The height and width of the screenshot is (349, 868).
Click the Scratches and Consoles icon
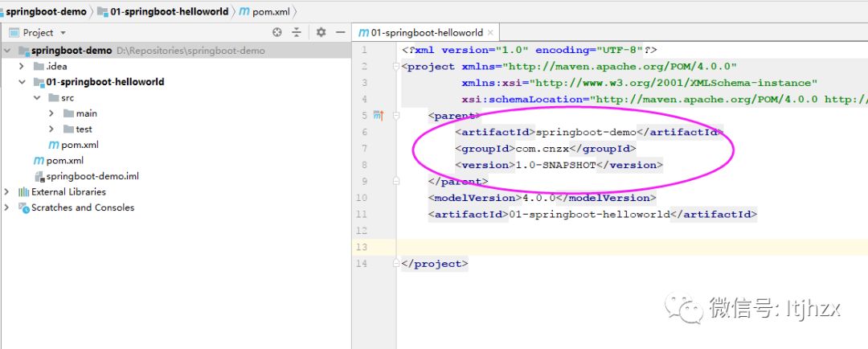click(24, 207)
